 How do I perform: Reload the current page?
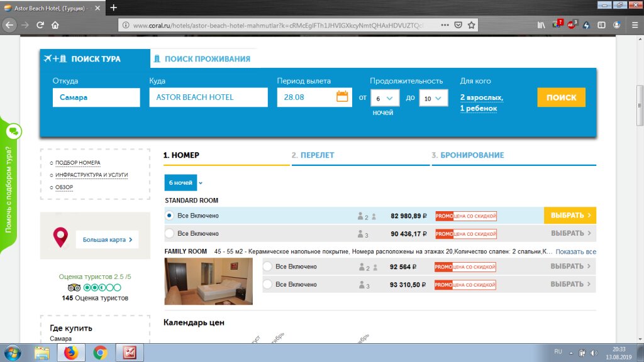pyautogui.click(x=40, y=25)
